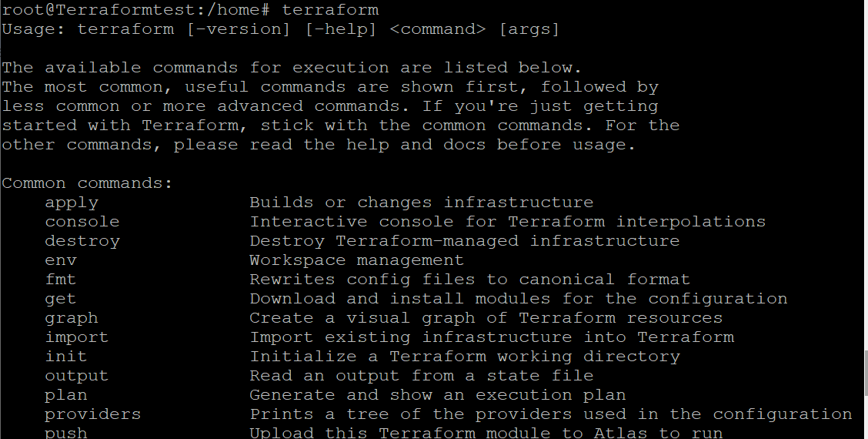The width and height of the screenshot is (868, 439).
Task: Click the plan command entry
Action: 66,395
